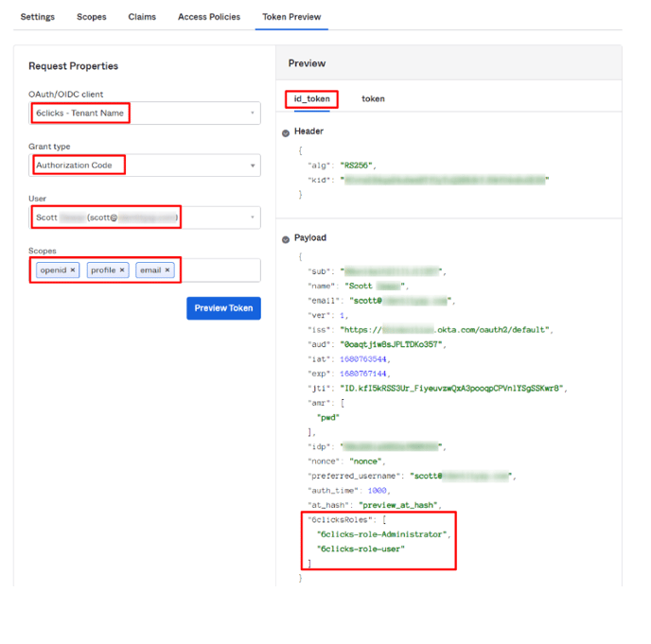
Task: Open the Claims tab
Action: pos(142,17)
